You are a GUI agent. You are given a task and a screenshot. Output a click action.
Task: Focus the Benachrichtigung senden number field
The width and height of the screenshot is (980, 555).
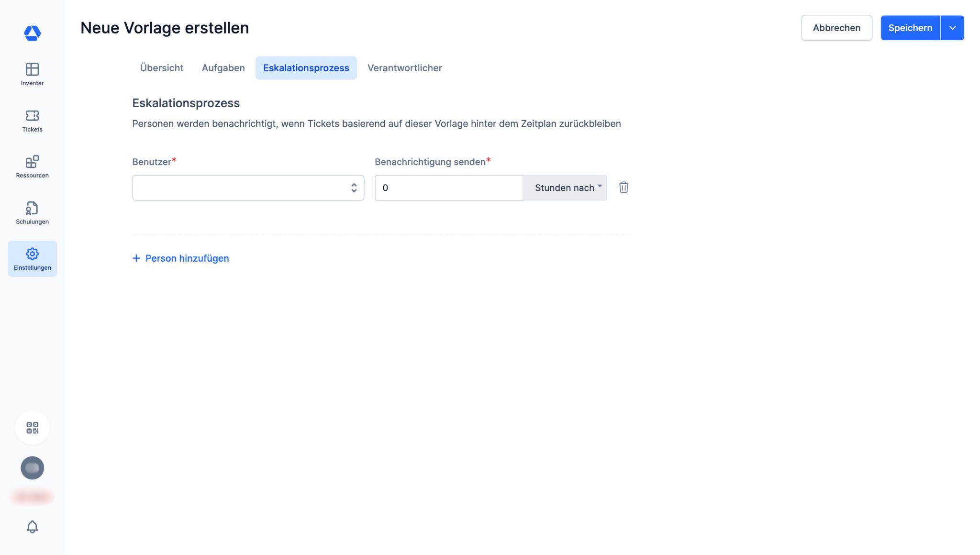click(448, 188)
